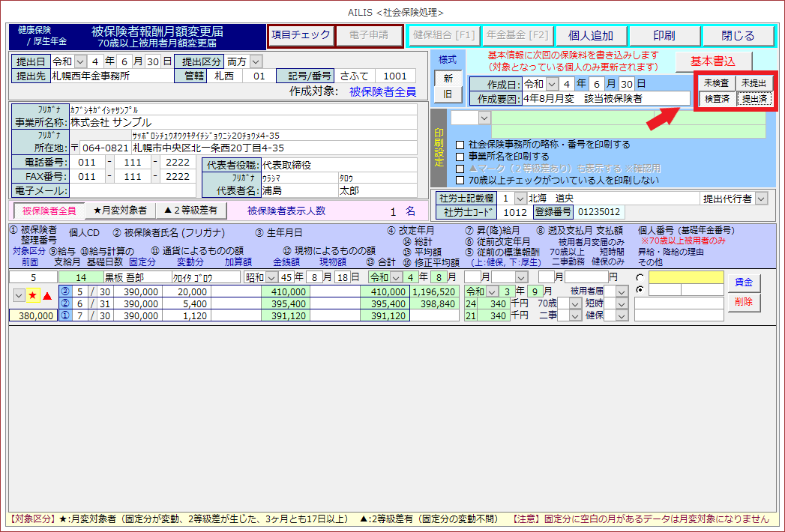Click the circled 3 row marker
Viewport: 785px width, 532px height.
click(x=64, y=291)
